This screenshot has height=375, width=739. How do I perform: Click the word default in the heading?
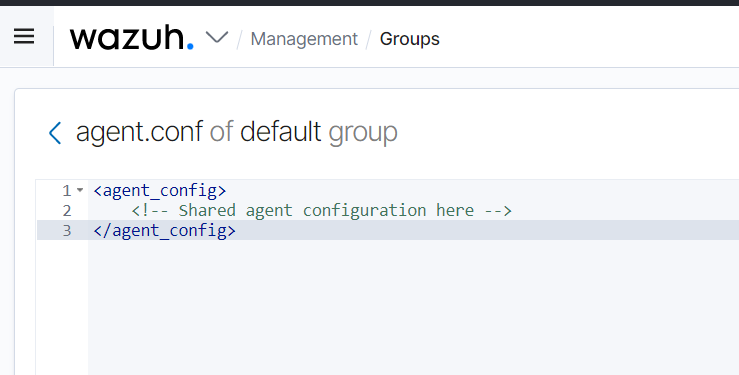280,131
